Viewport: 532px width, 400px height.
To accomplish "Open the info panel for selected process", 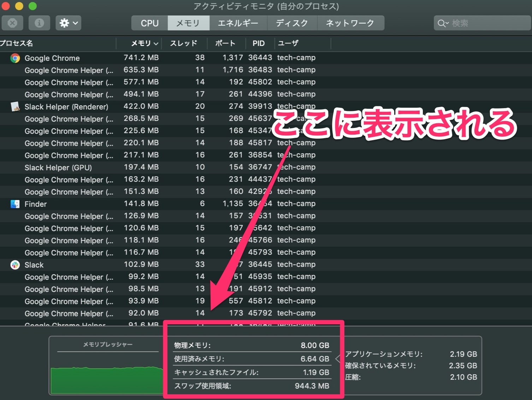I will click(39, 23).
